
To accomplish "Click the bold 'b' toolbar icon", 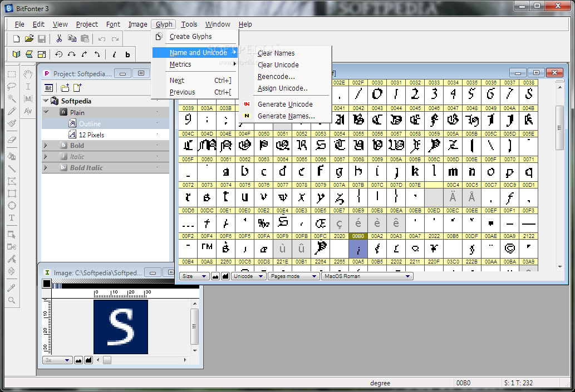I will click(127, 54).
